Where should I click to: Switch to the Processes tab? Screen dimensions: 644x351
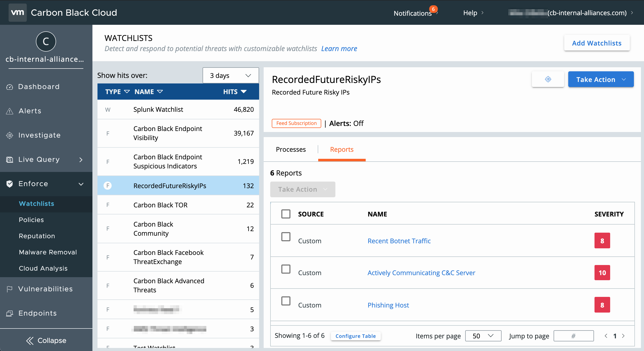click(x=291, y=149)
